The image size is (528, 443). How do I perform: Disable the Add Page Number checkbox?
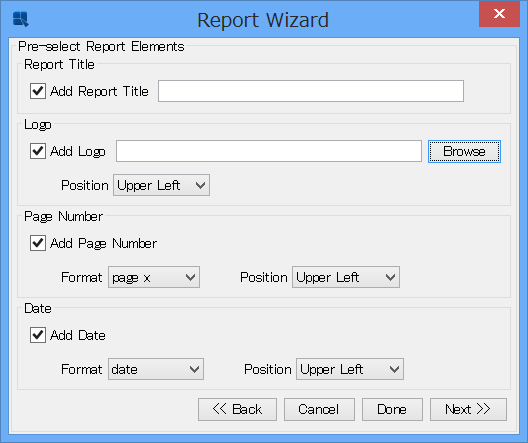[x=38, y=243]
